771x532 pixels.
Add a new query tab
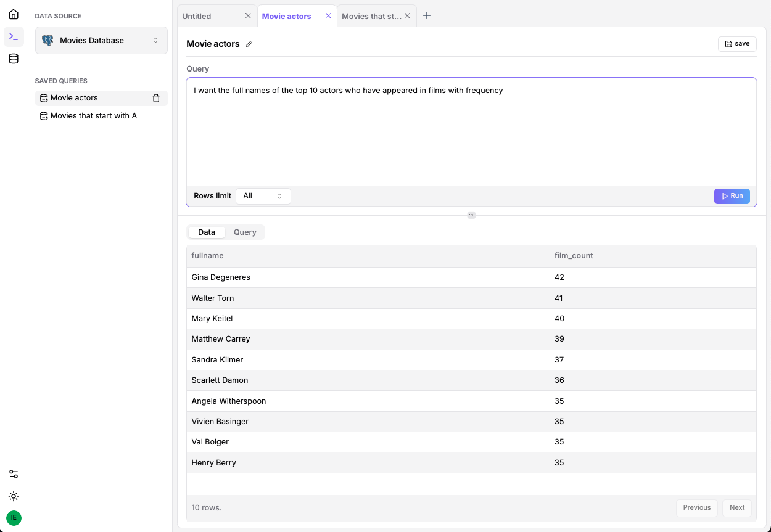point(427,16)
